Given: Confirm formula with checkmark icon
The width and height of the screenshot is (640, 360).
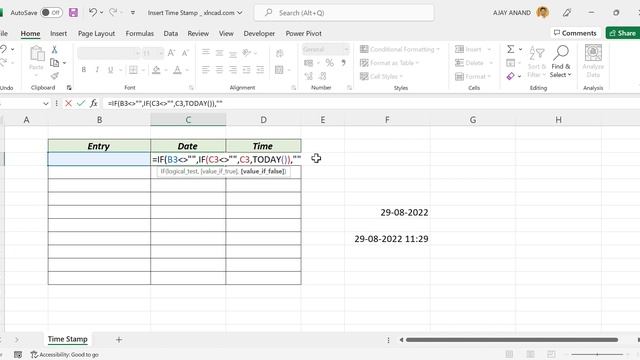Looking at the screenshot, I should pyautogui.click(x=81, y=103).
